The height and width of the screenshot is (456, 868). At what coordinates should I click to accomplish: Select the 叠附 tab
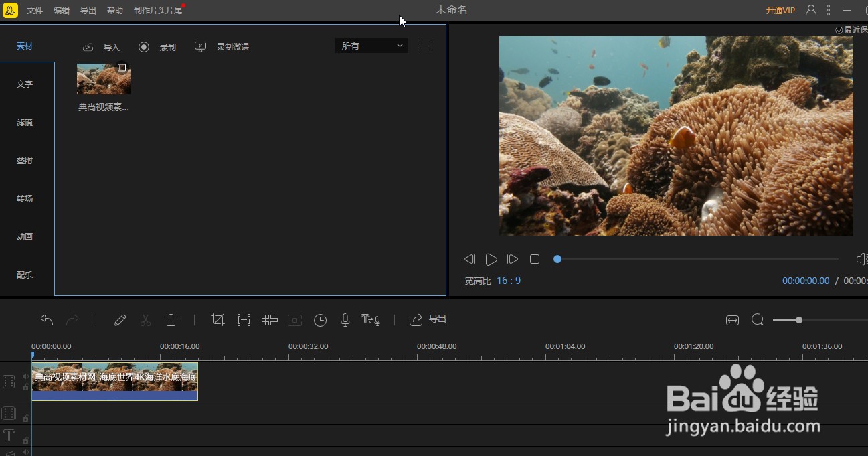[x=25, y=161]
